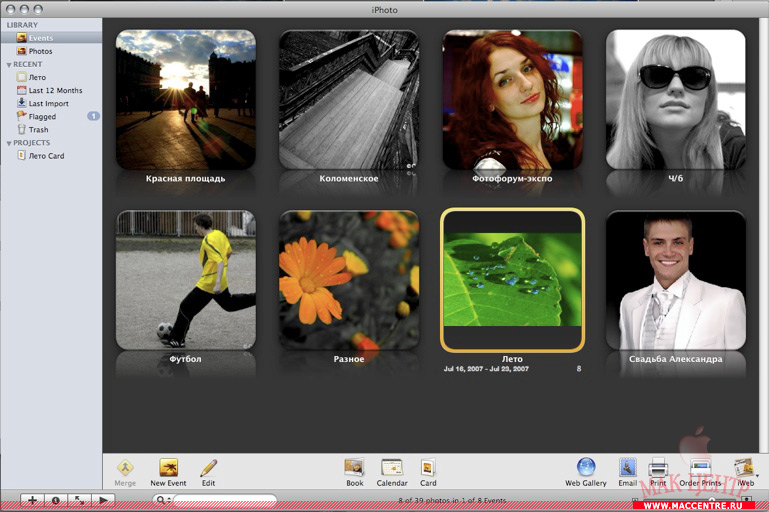Start slideshow with play button
Image resolution: width=769 pixels, height=512 pixels.
click(103, 500)
